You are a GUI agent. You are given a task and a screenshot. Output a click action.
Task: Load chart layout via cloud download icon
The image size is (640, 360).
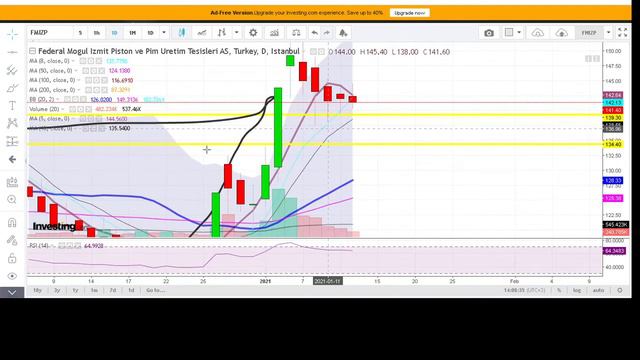538,33
